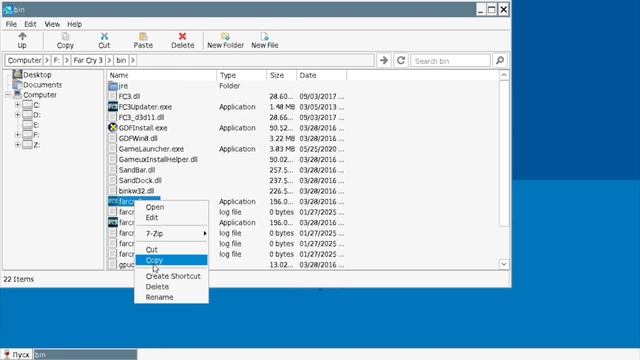This screenshot has width=640, height=360.
Task: Choose Edit in context menu
Action: click(171, 218)
